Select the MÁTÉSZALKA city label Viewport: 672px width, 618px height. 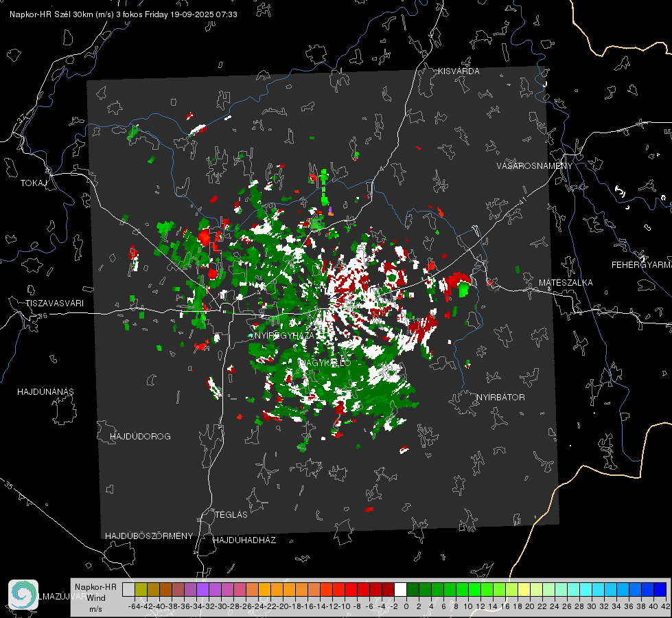pyautogui.click(x=566, y=283)
